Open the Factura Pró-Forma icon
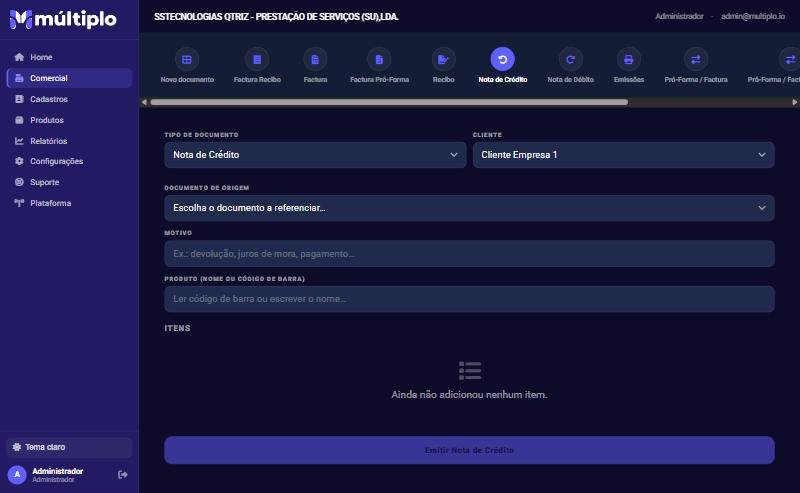This screenshot has width=800, height=493. coord(379,60)
